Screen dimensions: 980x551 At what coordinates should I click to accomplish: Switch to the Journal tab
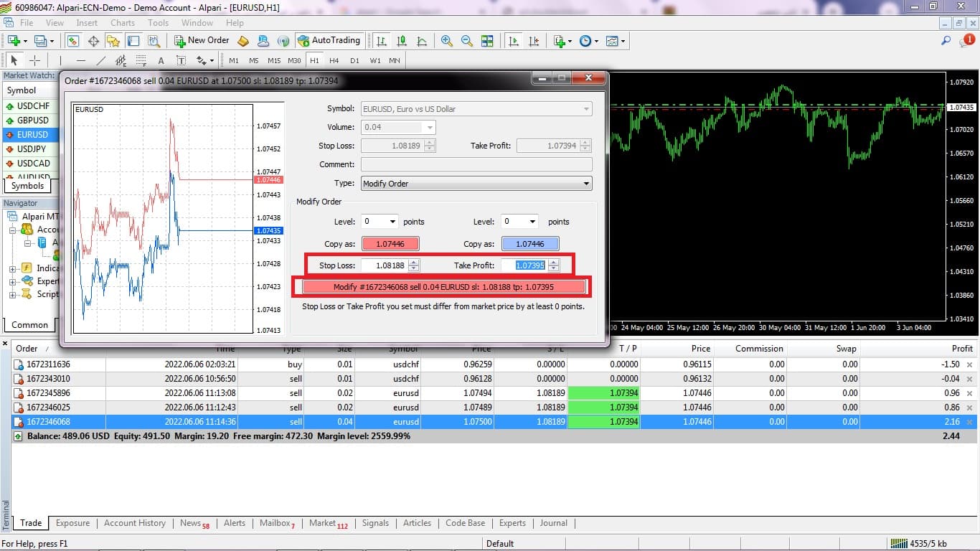click(554, 523)
